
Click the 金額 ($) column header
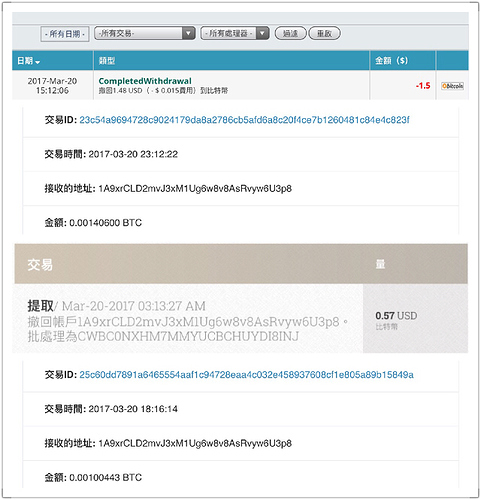(x=391, y=60)
